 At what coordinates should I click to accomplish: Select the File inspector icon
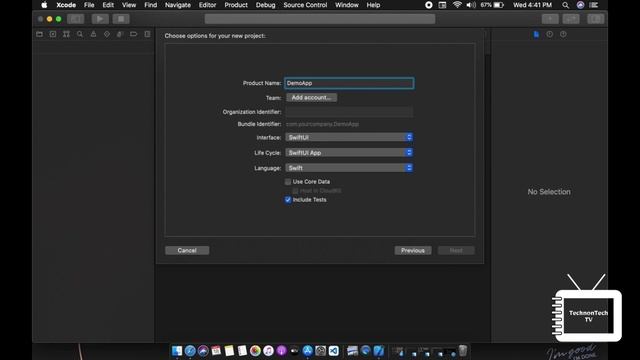click(x=536, y=34)
